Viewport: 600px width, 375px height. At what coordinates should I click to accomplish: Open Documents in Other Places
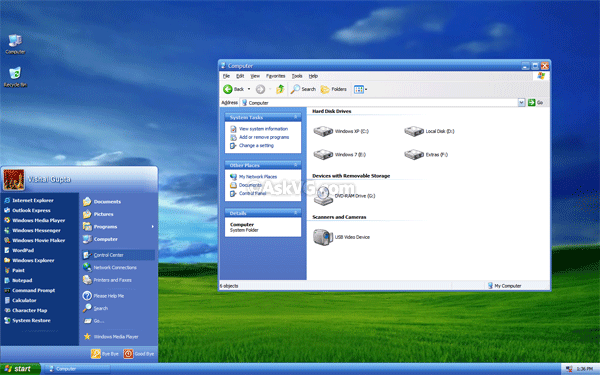250,185
